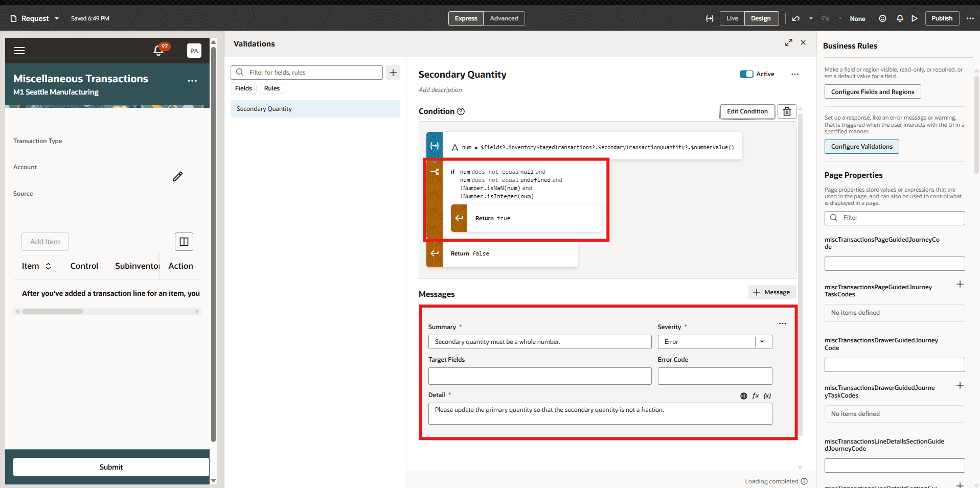
Task: Open Secondary Quantity rule more options menu
Action: (795, 74)
